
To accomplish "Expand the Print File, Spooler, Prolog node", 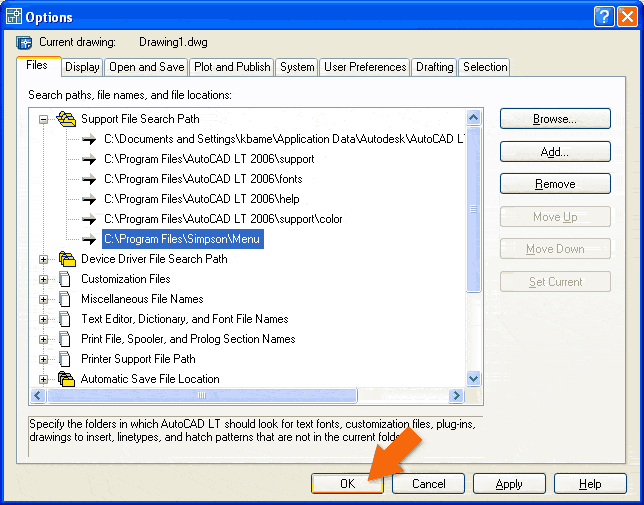I will (x=43, y=339).
